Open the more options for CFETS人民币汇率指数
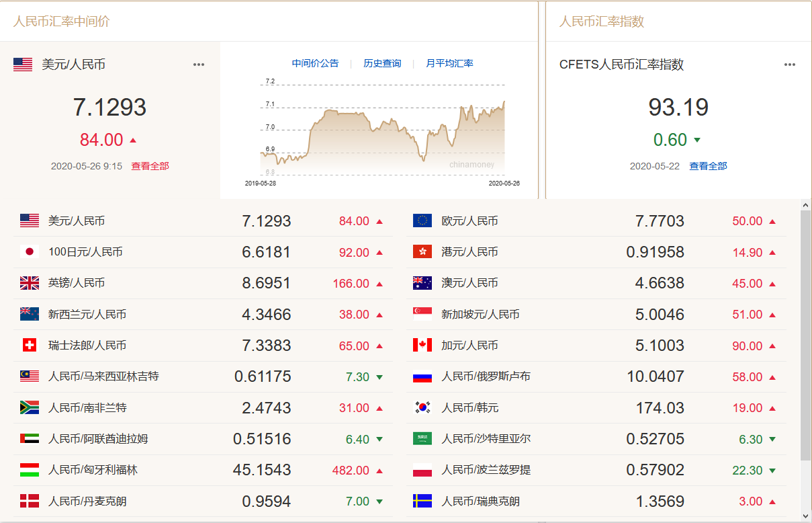812x523 pixels. (x=790, y=65)
